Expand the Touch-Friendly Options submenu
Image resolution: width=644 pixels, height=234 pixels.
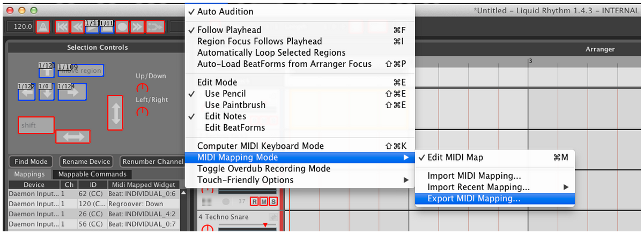[x=300, y=180]
